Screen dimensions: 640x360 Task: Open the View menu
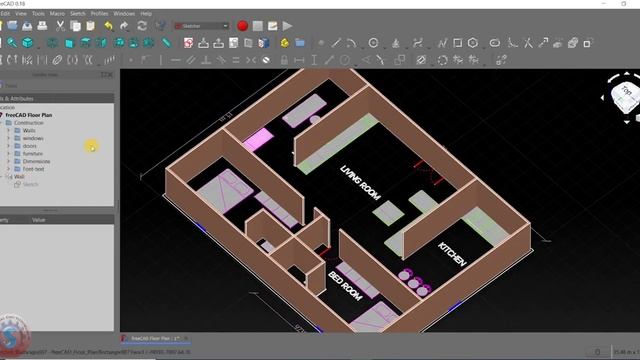point(21,13)
